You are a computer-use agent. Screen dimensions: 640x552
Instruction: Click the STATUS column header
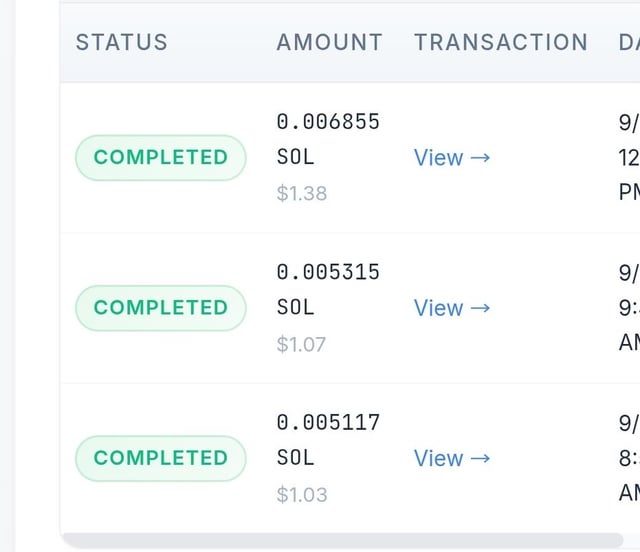122,42
